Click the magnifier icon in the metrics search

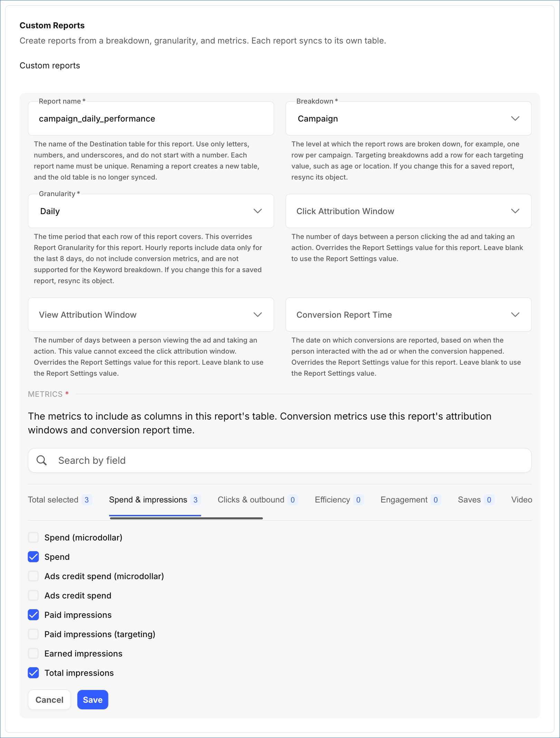click(x=41, y=460)
